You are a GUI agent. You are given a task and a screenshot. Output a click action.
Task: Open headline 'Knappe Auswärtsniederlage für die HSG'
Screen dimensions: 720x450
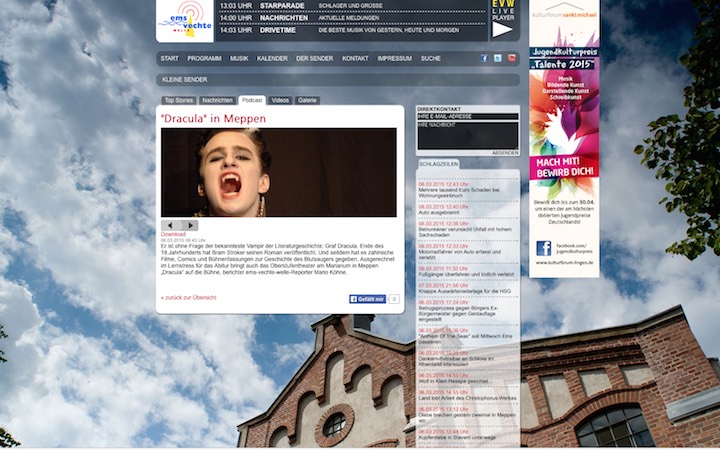pyautogui.click(x=464, y=291)
